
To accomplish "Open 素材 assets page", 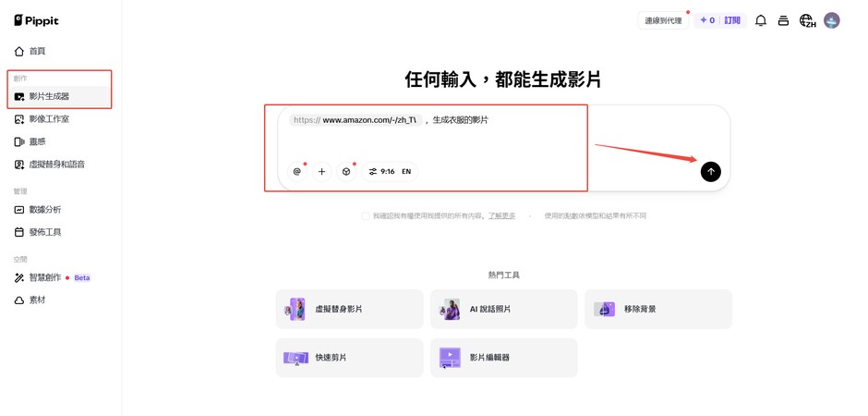I will tap(60, 300).
